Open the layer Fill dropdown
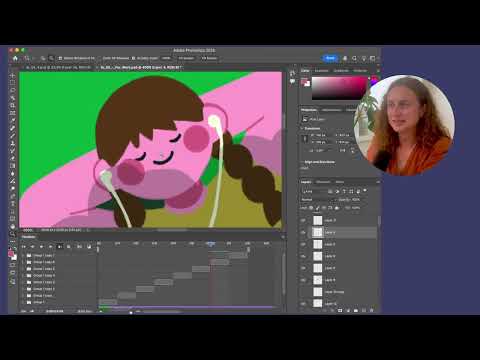Viewport: 480px width, 360px height. (x=356, y=208)
